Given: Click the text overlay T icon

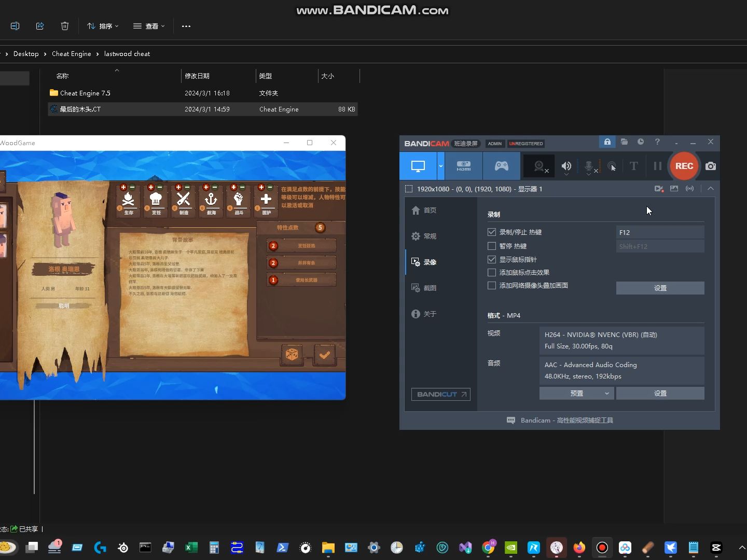Looking at the screenshot, I should pyautogui.click(x=633, y=166).
